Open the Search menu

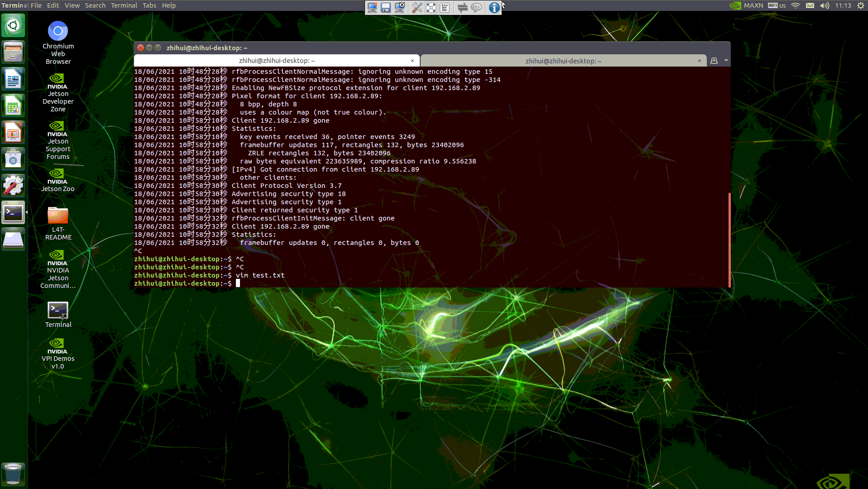(95, 5)
